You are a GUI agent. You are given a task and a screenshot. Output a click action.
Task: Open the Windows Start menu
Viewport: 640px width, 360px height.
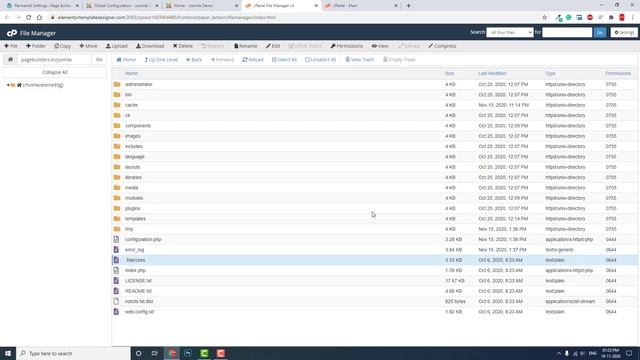click(x=8, y=353)
